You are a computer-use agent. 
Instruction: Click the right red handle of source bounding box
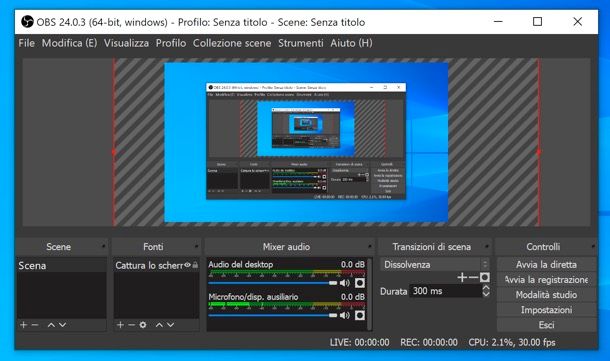pyautogui.click(x=539, y=152)
